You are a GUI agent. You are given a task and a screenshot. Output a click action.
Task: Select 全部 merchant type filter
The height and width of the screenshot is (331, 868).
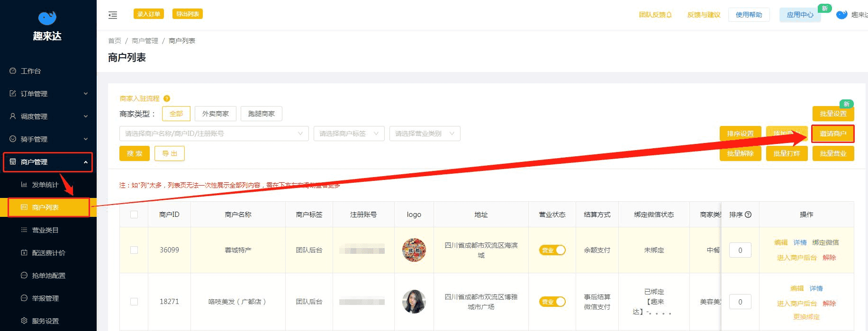[176, 114]
